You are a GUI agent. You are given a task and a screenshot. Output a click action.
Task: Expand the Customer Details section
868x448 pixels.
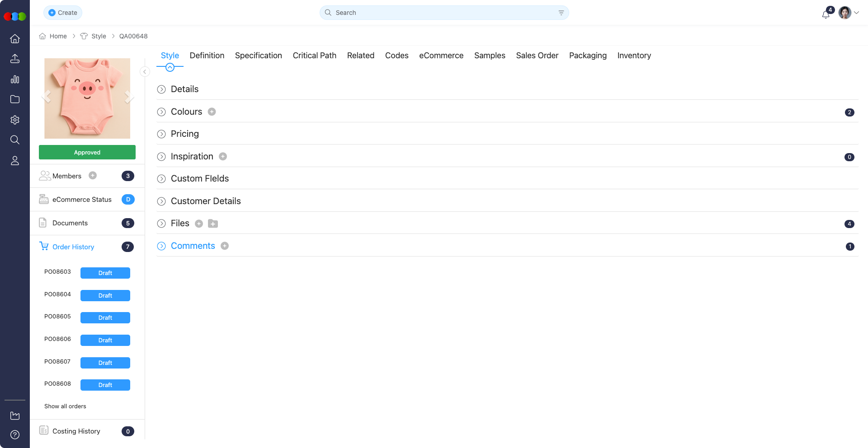pyautogui.click(x=161, y=201)
